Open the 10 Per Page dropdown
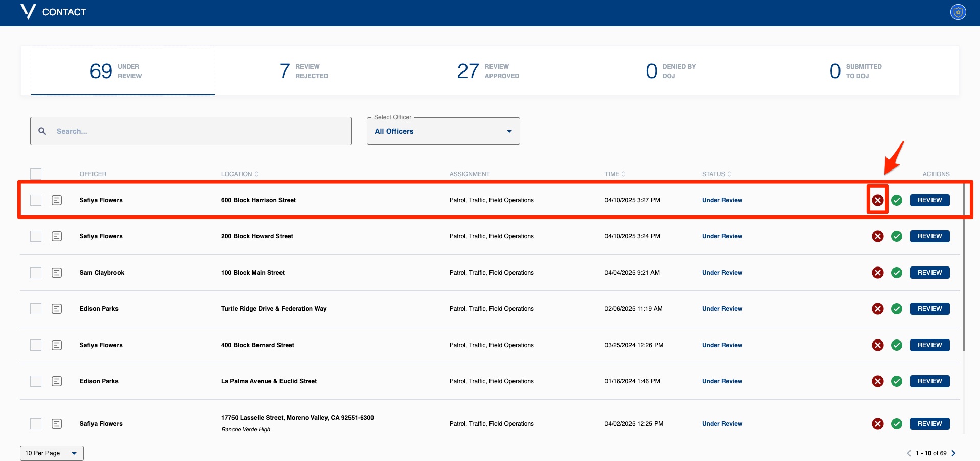This screenshot has height=461, width=980. pos(52,453)
